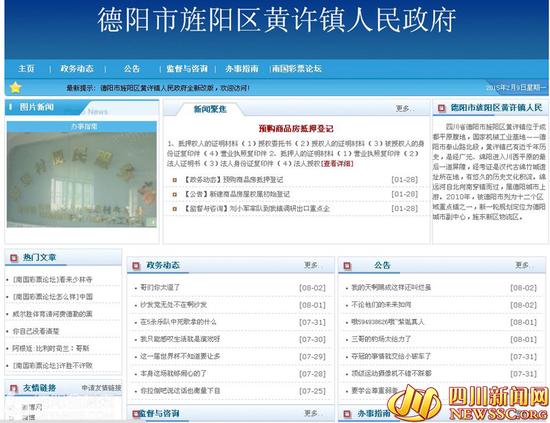Image resolution: width=550 pixels, height=423 pixels.
Task: Open 南国彩票论坛 in the navigation bar
Action: (x=297, y=68)
